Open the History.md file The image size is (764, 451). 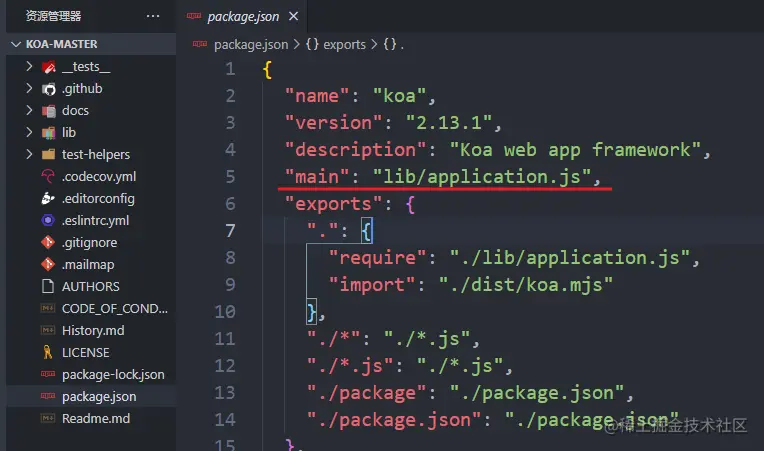point(91,330)
